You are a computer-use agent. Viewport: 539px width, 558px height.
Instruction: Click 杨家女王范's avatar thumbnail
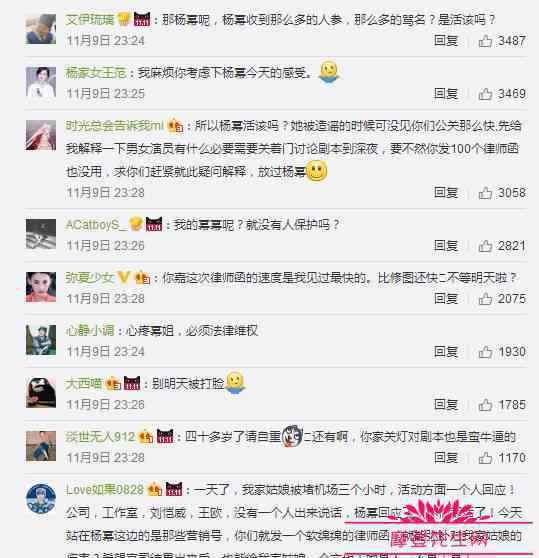coord(41,82)
